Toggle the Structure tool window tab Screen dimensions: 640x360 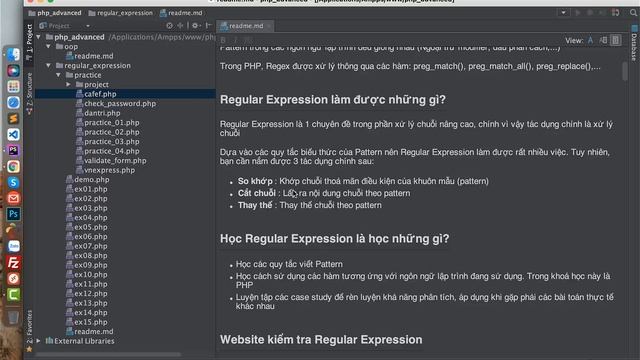point(29,93)
